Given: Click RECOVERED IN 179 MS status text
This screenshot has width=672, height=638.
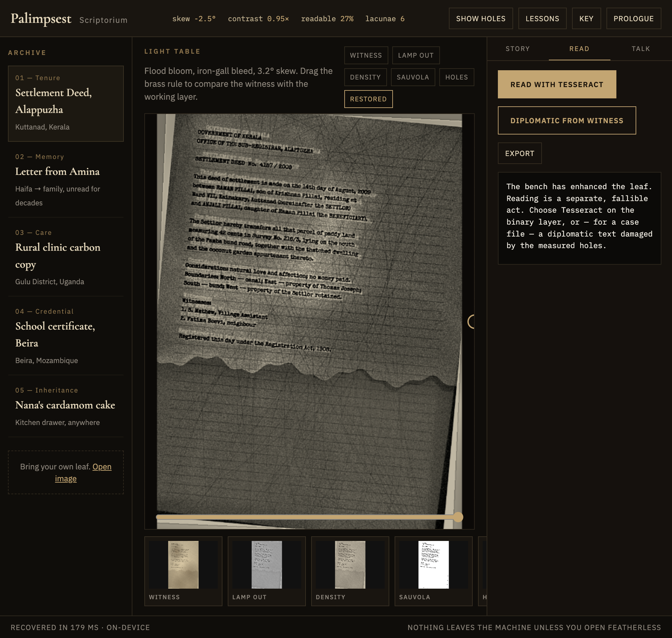Looking at the screenshot, I should click(80, 627).
